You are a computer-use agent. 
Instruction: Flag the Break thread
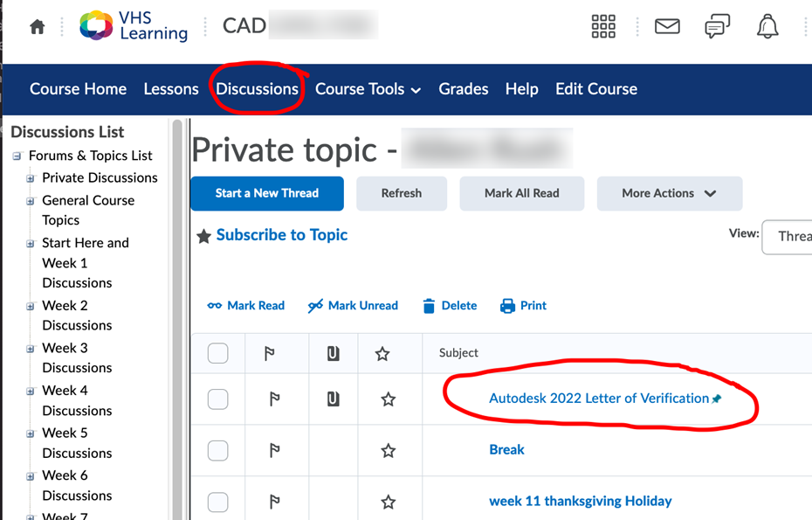pyautogui.click(x=276, y=450)
